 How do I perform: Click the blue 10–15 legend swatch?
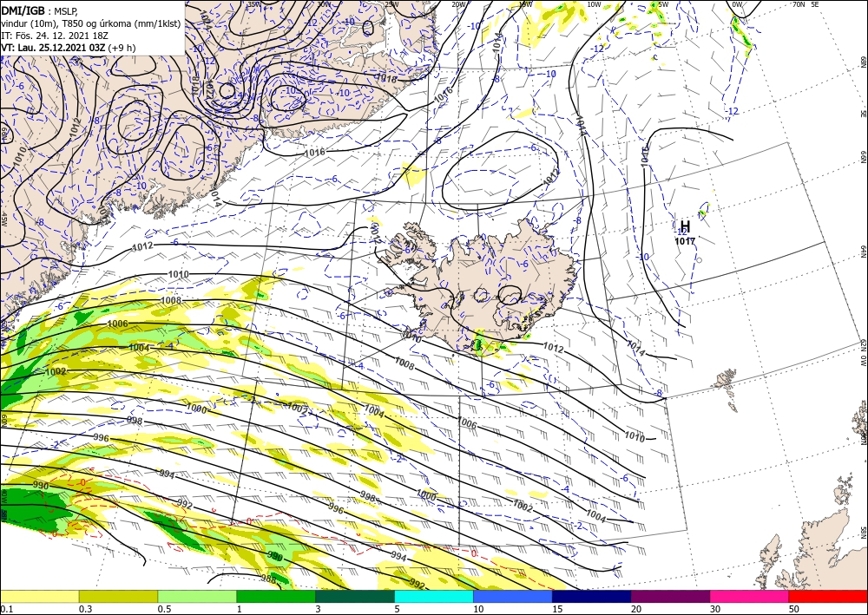(x=513, y=596)
